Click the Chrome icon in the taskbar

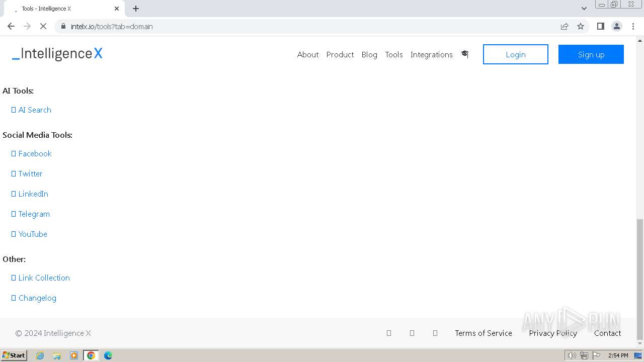[91, 355]
